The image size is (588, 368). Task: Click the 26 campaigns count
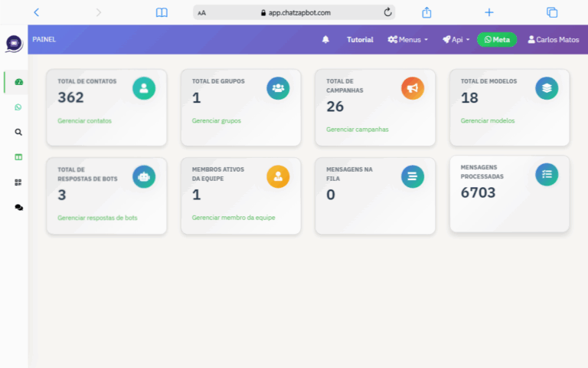click(x=335, y=107)
